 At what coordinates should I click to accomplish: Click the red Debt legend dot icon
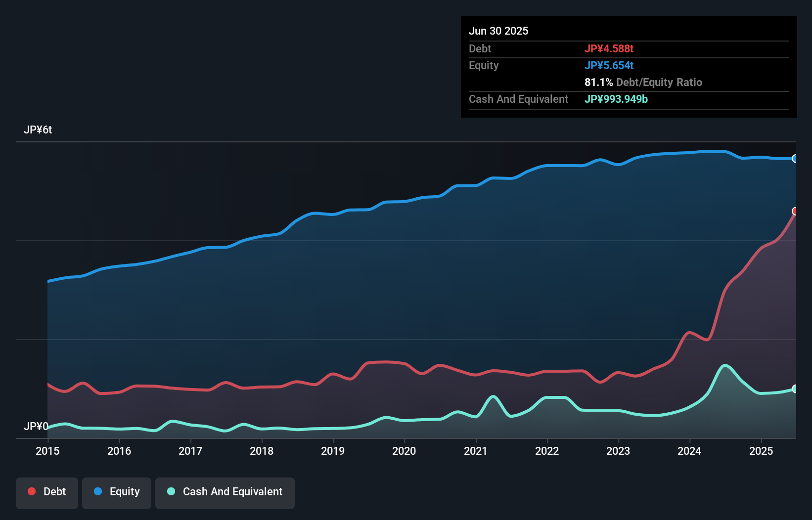tap(31, 491)
